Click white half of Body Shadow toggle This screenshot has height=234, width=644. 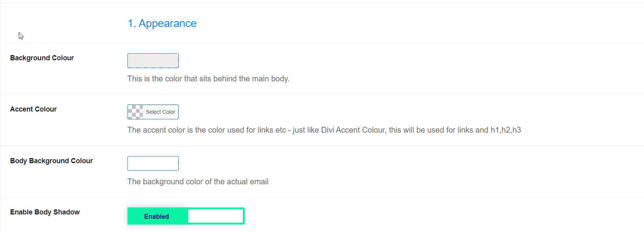[x=215, y=216]
